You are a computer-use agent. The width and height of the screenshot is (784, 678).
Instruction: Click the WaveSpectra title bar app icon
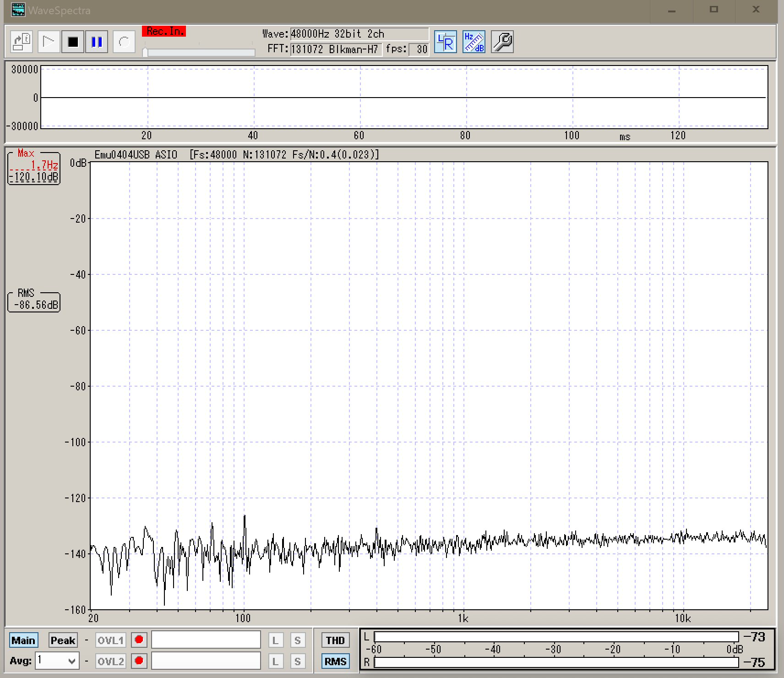(18, 10)
